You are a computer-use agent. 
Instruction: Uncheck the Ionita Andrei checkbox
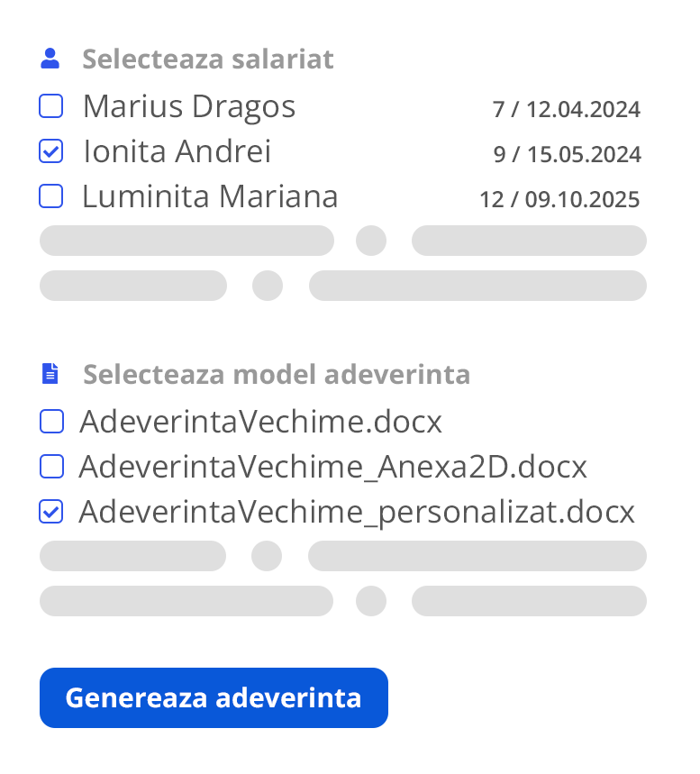pyautogui.click(x=51, y=151)
